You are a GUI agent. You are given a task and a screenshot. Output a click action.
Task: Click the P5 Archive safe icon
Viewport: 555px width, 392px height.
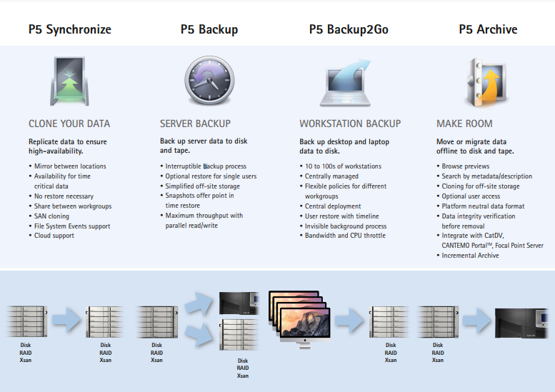coord(486,82)
